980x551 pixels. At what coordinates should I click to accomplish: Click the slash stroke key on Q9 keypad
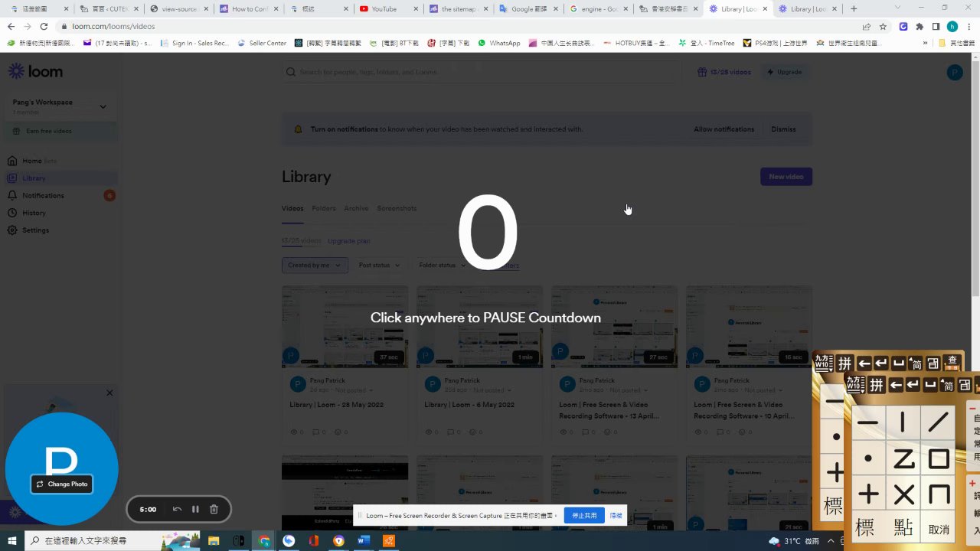pyautogui.click(x=939, y=422)
